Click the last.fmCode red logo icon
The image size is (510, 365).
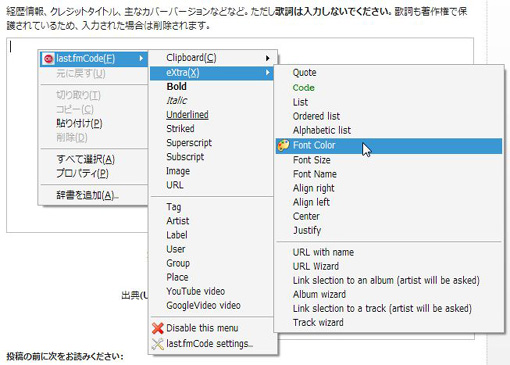coord(48,59)
